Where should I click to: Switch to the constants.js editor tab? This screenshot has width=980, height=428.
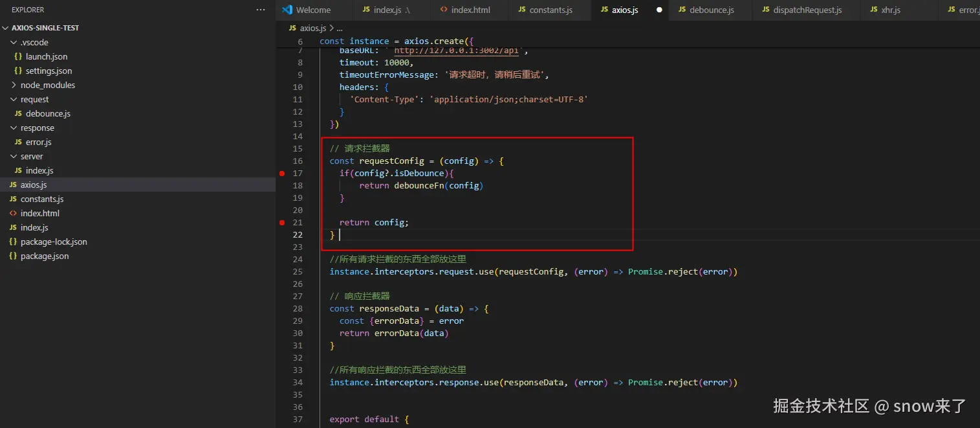tap(550, 10)
